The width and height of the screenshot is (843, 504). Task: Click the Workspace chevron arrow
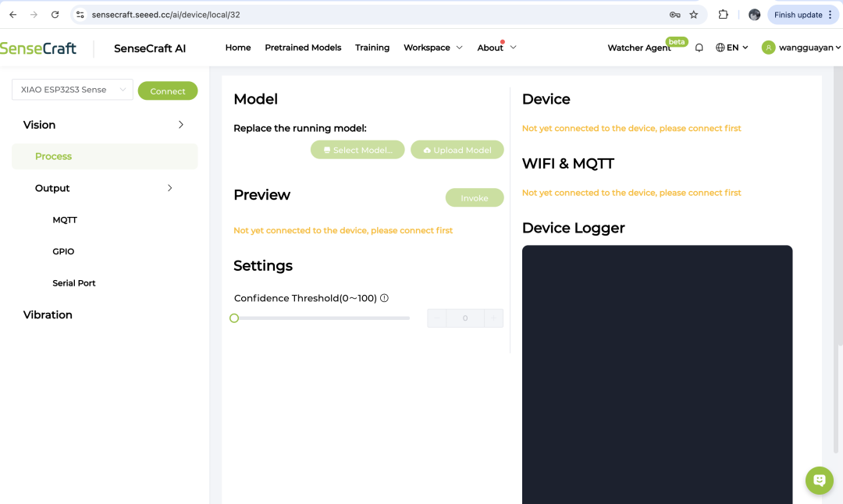[x=459, y=48]
